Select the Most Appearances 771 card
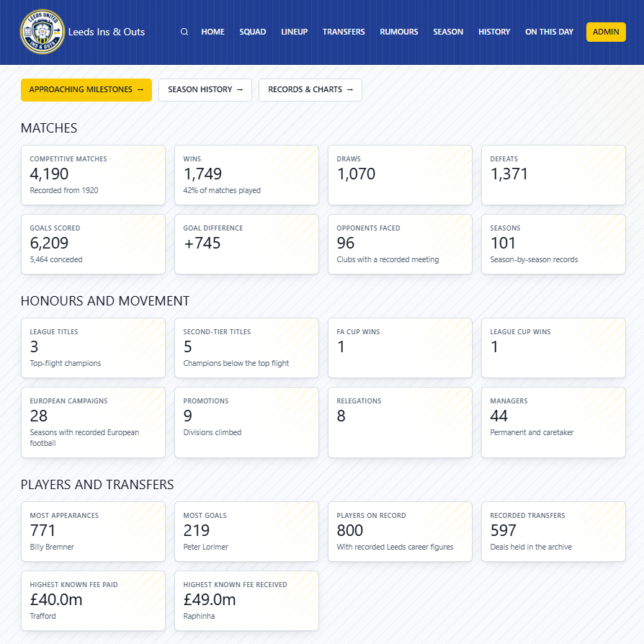The image size is (644, 644). pos(93,532)
